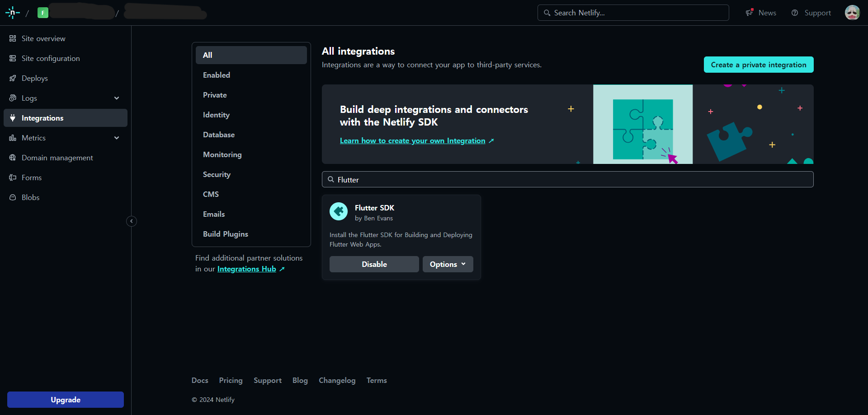
Task: Click the Flutter SDK logo icon
Action: click(x=339, y=211)
